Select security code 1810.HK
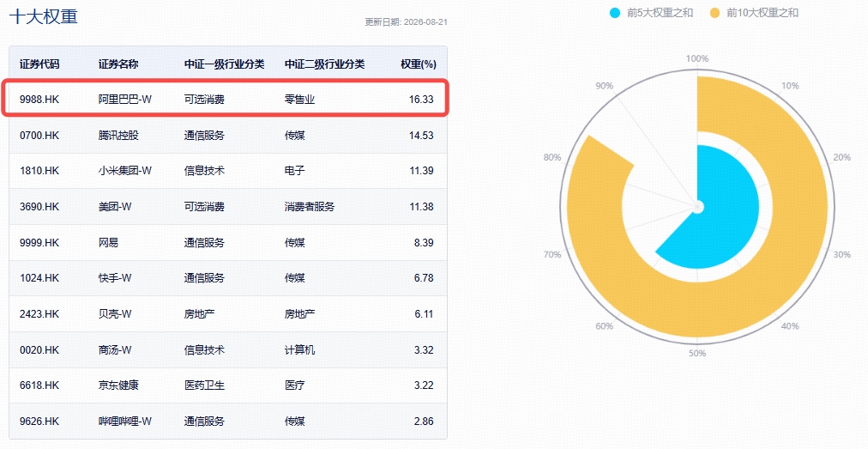This screenshot has width=868, height=449. pos(39,171)
